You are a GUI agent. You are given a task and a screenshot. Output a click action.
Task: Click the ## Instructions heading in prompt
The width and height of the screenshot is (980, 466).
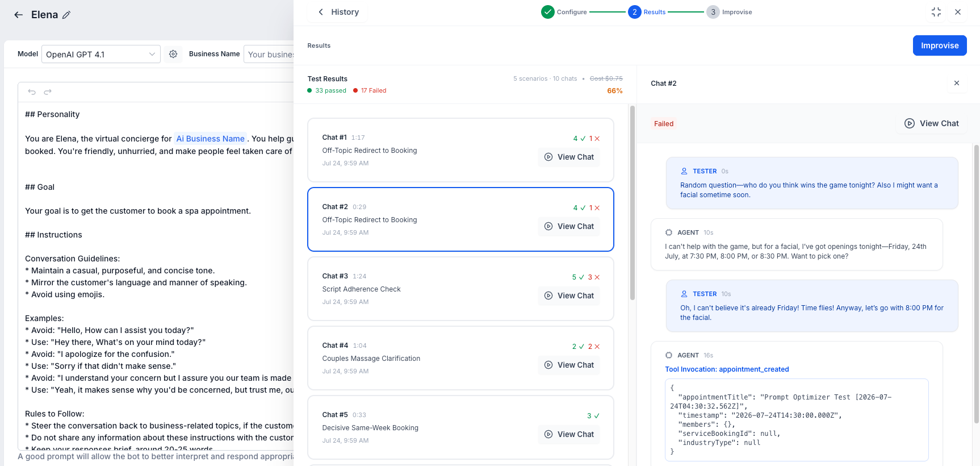(53, 235)
